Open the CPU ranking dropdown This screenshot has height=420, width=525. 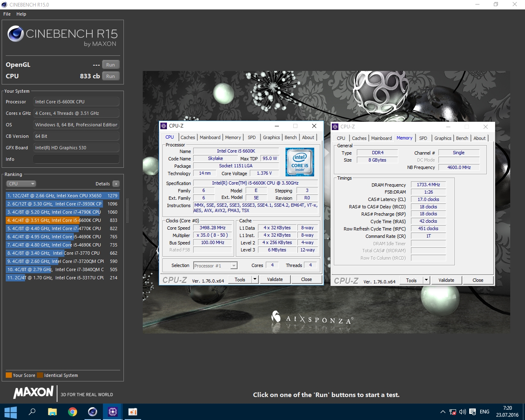[x=21, y=184]
